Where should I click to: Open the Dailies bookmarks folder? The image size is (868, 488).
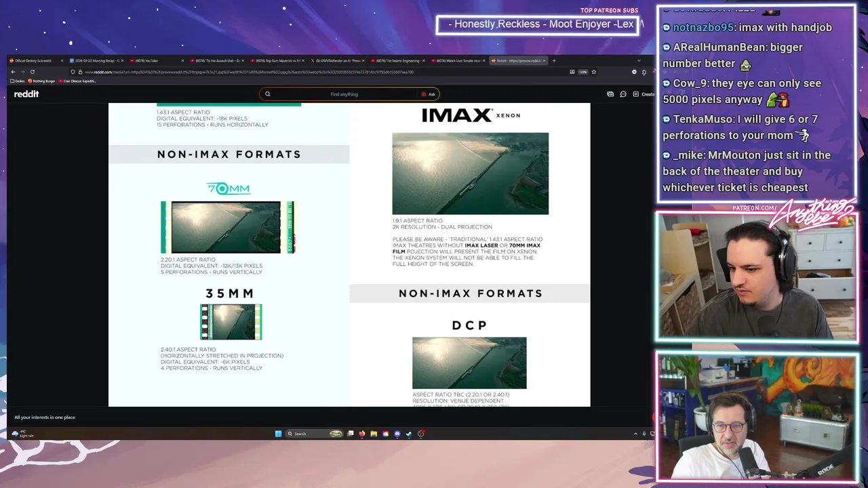18,81
